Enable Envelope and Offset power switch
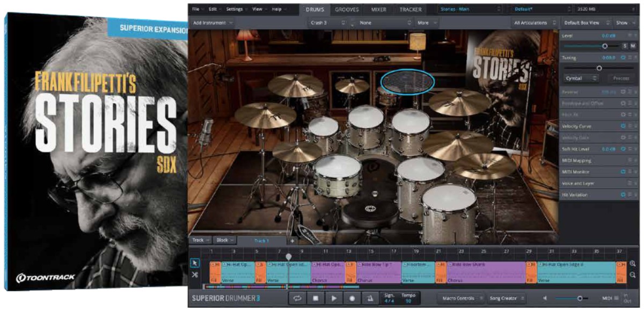Screen dimensions: 644x311 tap(623, 103)
